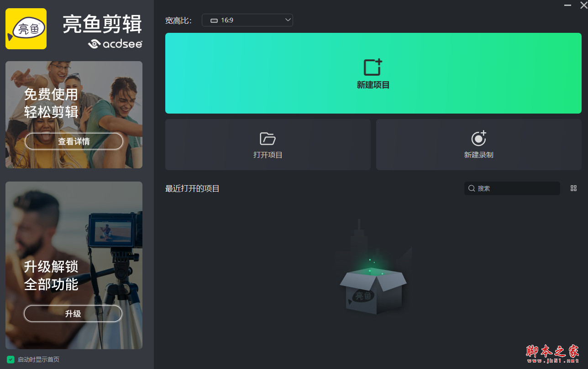The height and width of the screenshot is (369, 588).
Task: Open the New Project creation panel
Action: 373,73
